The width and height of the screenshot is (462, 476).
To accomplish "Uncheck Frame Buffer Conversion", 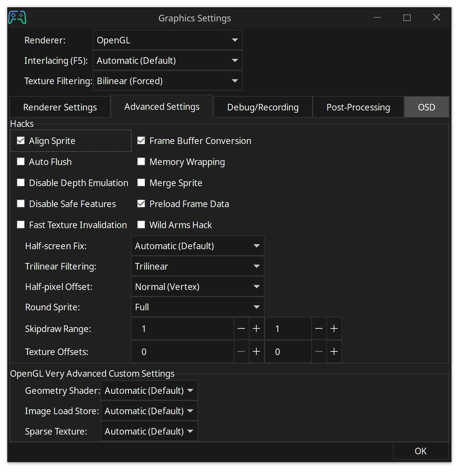I will 141,140.
